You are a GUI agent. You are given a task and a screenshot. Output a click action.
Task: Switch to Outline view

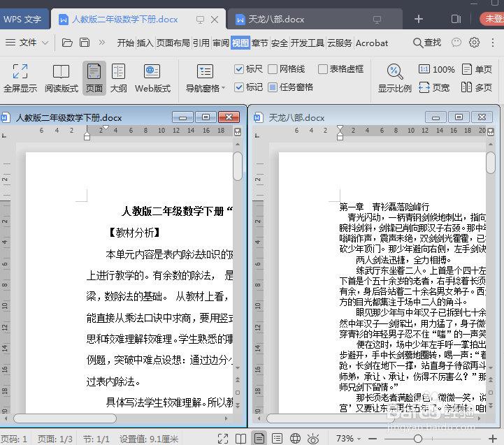tap(118, 78)
